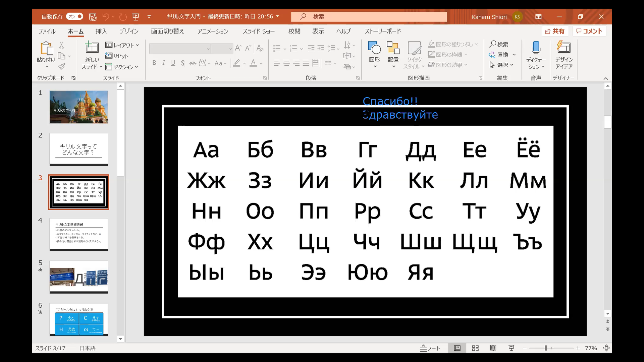
Task: Toggle Underline formatting button
Action: click(x=173, y=63)
